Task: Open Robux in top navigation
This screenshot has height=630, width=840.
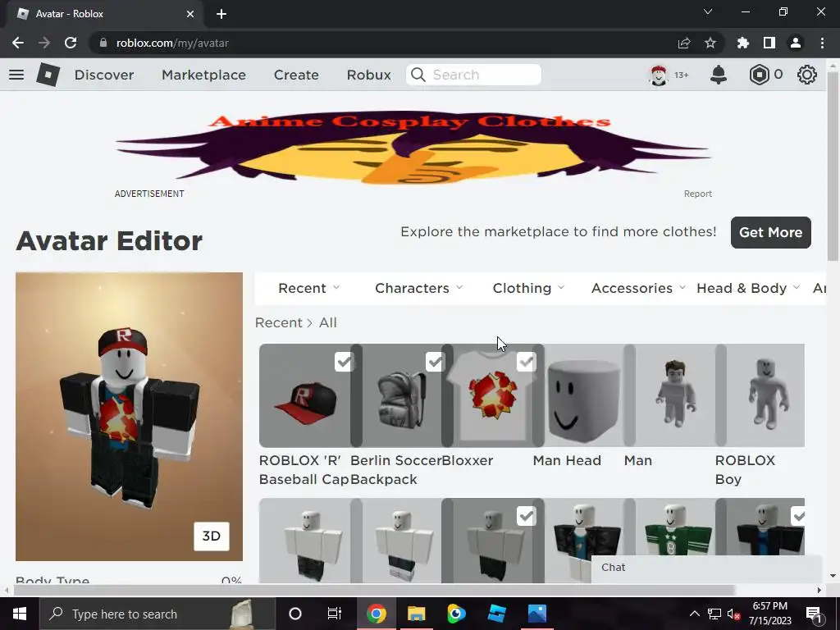Action: pos(368,75)
